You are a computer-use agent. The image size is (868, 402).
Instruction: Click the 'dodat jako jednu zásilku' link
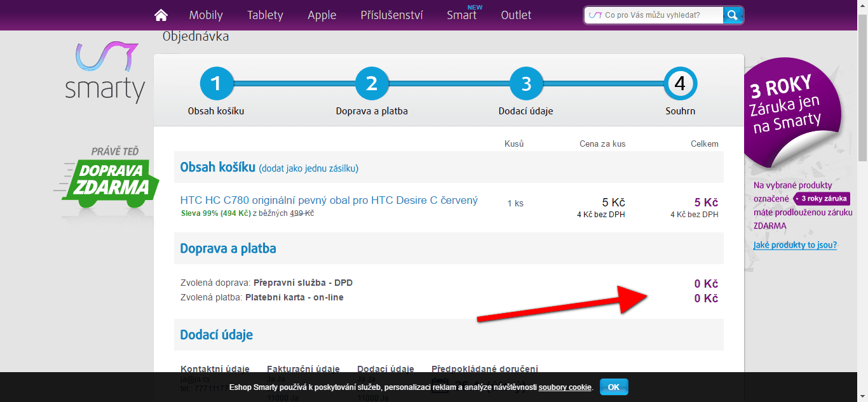(x=308, y=168)
